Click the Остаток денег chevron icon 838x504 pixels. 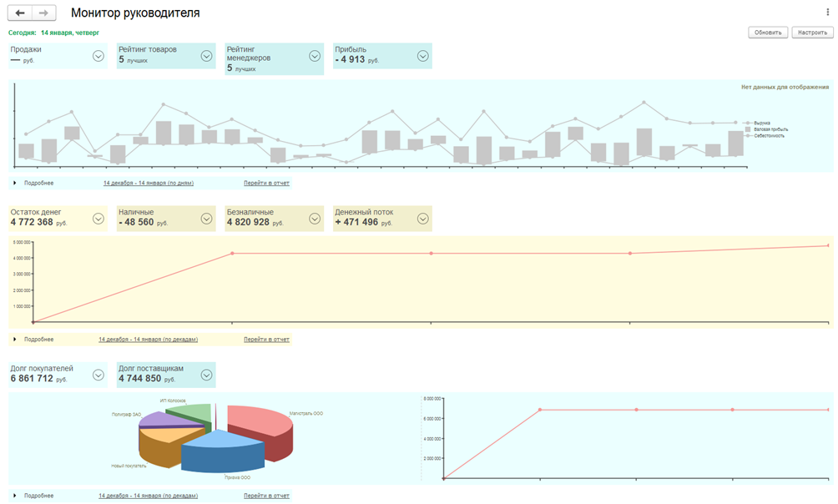coord(98,219)
